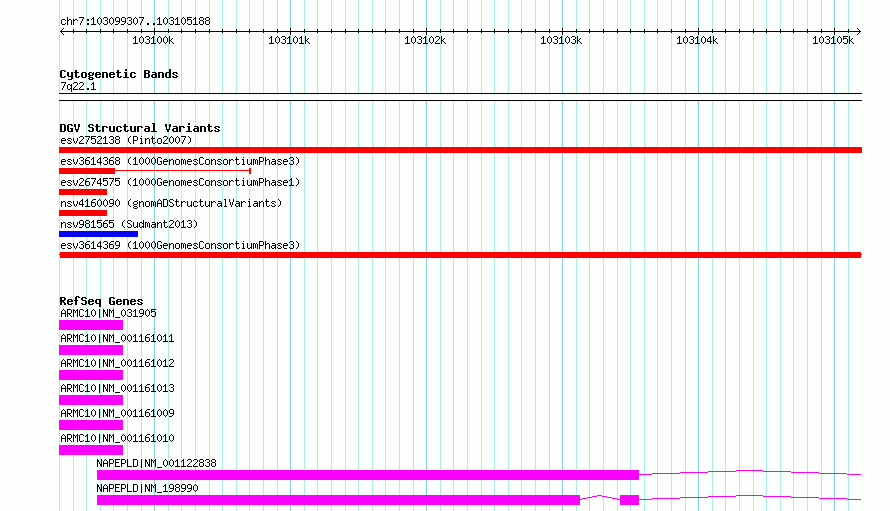Click the 7q22.1 cytogenetic band bar
This screenshot has height=511, width=890.
click(460, 97)
